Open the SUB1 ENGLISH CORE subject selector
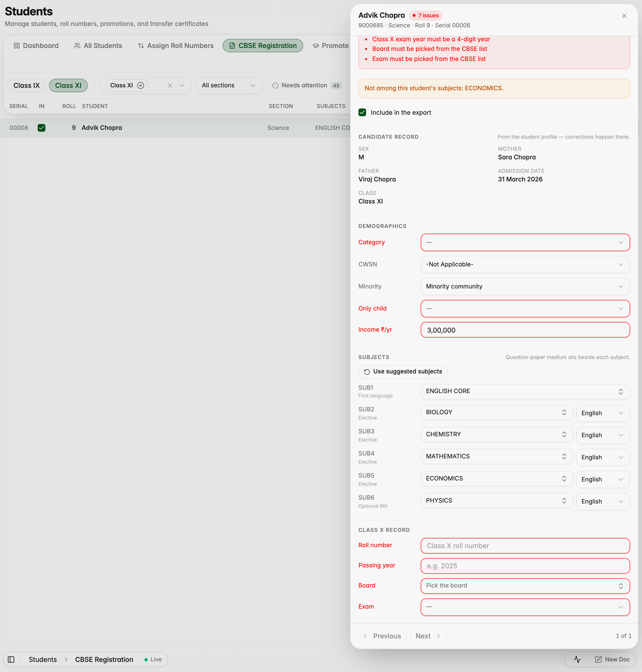Viewport: 642px width, 672px height. [x=525, y=391]
